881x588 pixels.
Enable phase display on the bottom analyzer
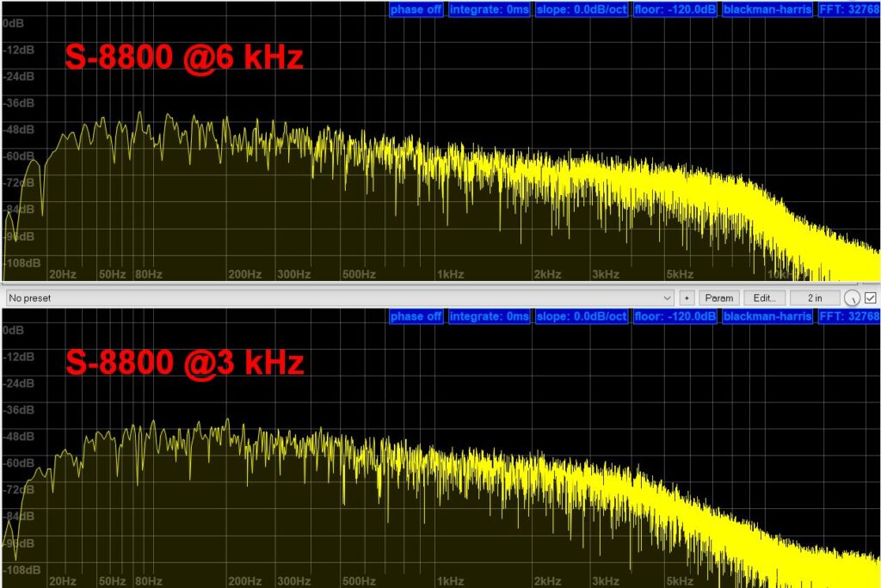(x=416, y=316)
